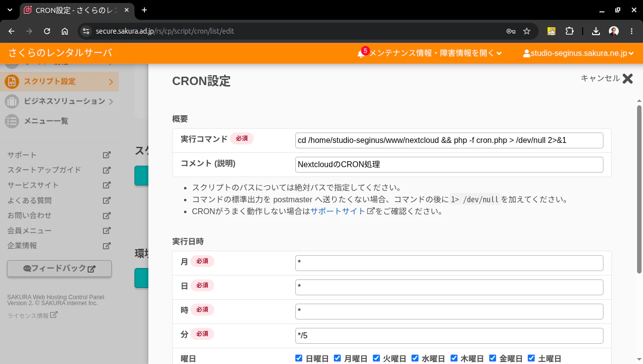
Task: Go to the browser home page icon
Action: click(65, 31)
